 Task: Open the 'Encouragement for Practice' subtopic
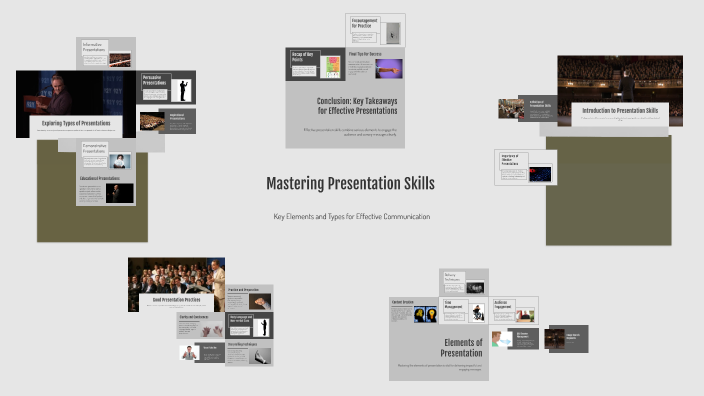(x=375, y=30)
